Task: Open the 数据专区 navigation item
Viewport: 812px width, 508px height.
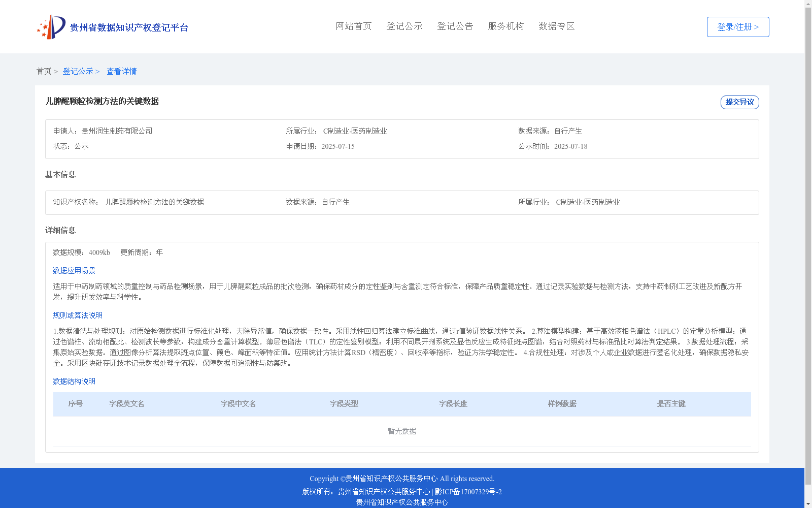Action: click(x=557, y=26)
